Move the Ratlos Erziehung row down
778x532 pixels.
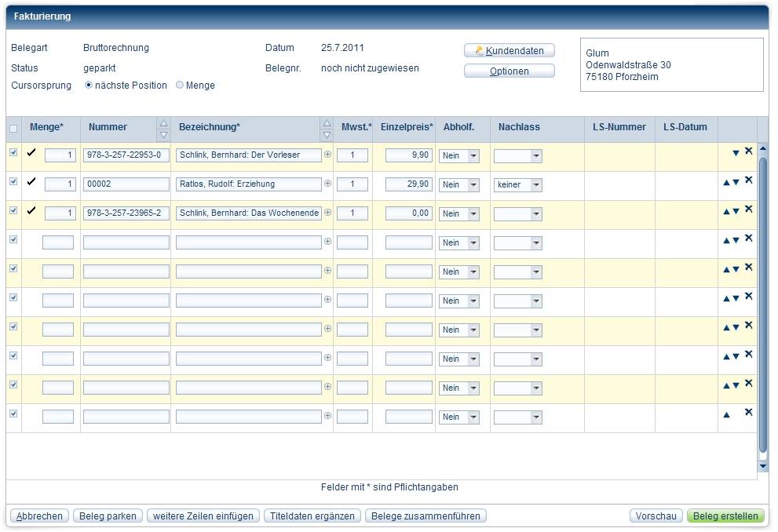pos(736,182)
